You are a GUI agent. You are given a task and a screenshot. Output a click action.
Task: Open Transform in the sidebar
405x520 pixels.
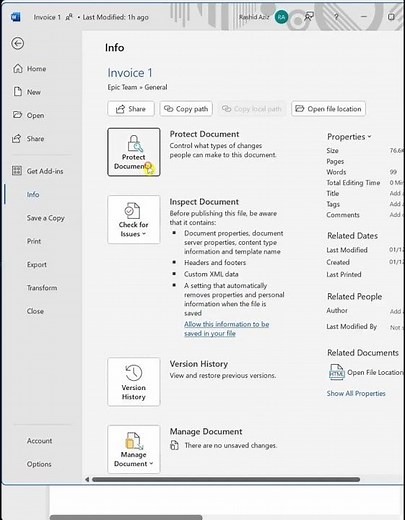pos(42,288)
